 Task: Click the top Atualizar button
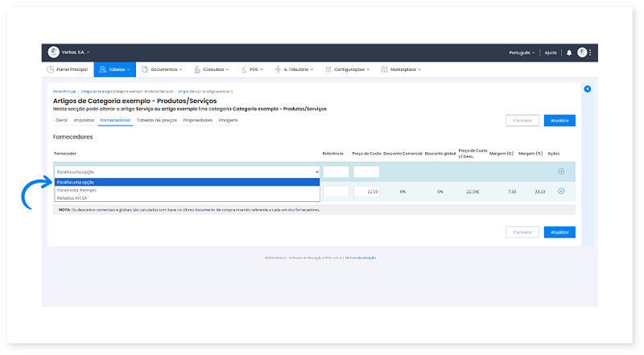(x=559, y=120)
